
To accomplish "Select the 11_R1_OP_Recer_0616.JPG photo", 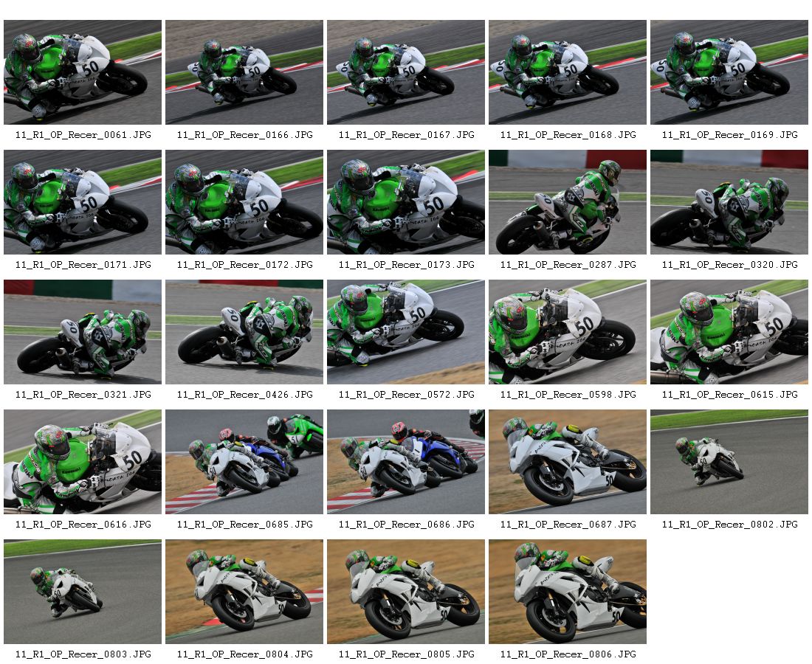I will pos(83,462).
